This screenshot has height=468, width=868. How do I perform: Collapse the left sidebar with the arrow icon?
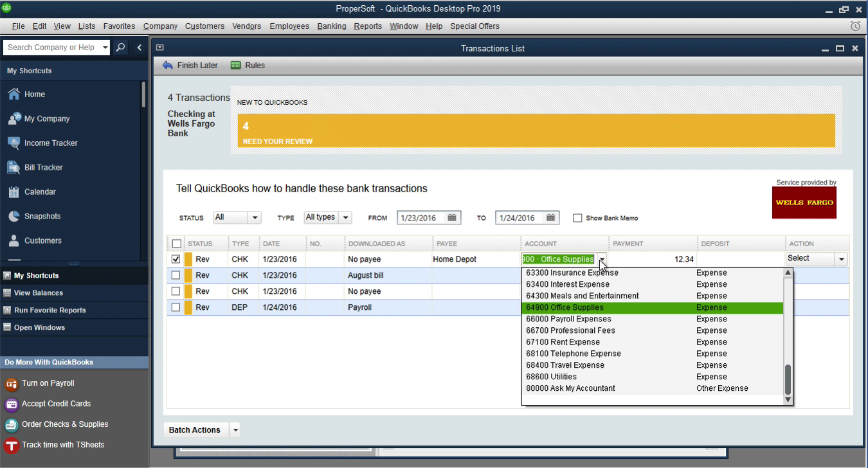[x=140, y=48]
